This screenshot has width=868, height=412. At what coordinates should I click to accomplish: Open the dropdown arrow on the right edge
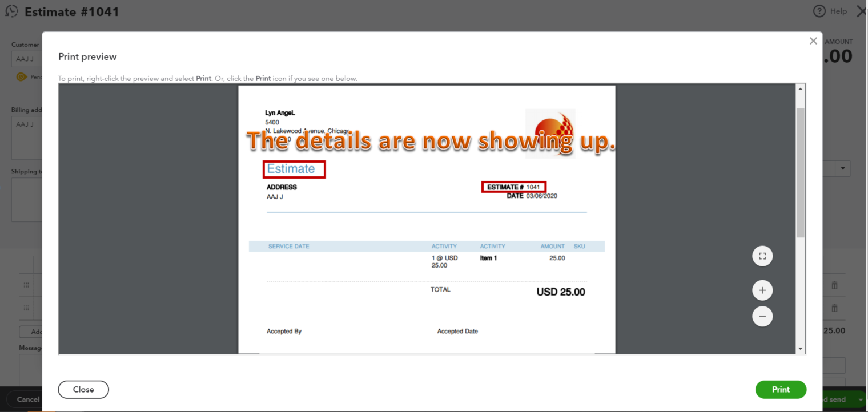click(x=843, y=169)
